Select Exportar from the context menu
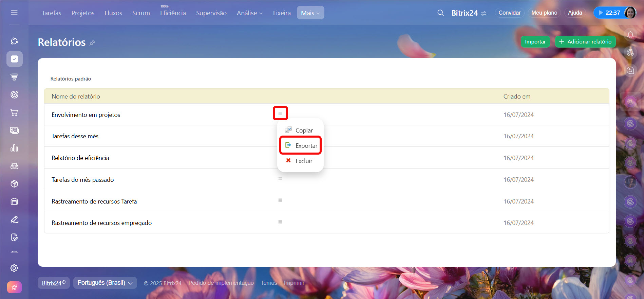This screenshot has width=644, height=299. coord(306,146)
